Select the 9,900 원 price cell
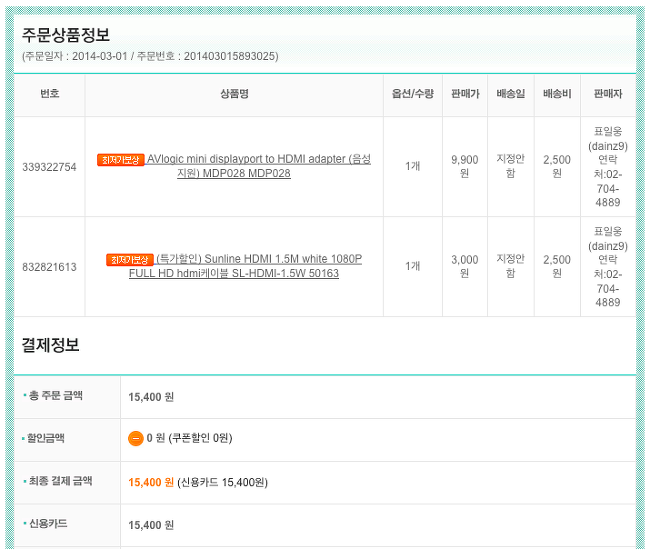Screen dimensions: 650x549 coord(465,166)
